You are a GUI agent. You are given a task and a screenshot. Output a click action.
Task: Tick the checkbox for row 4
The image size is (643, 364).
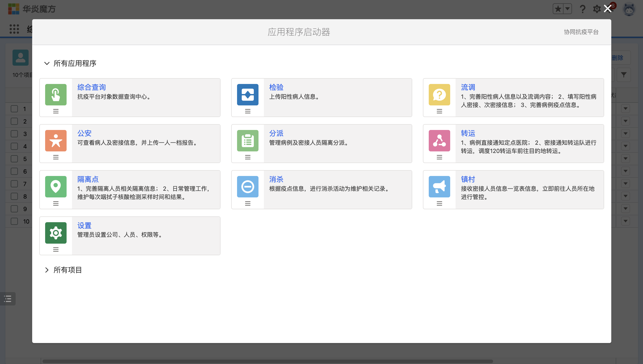point(14,146)
